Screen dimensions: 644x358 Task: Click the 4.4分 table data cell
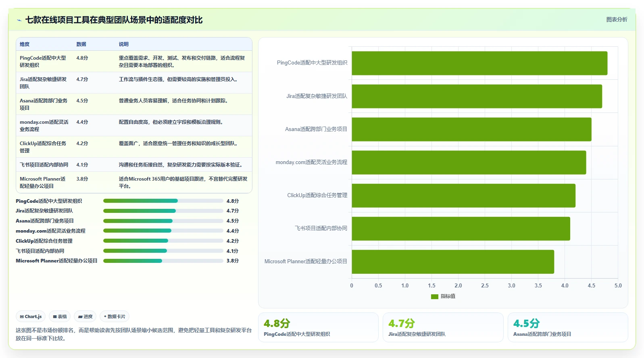click(x=82, y=122)
